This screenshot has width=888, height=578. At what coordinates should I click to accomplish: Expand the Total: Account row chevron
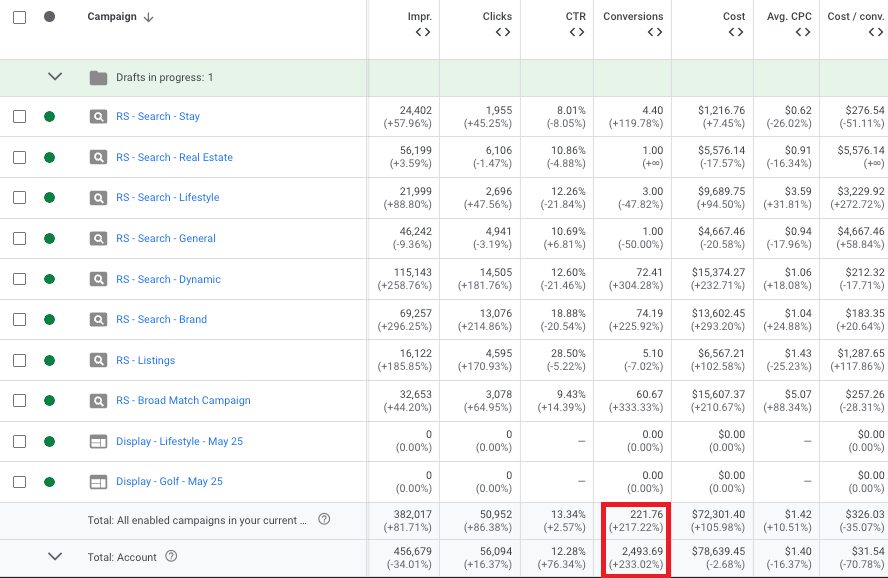55,556
